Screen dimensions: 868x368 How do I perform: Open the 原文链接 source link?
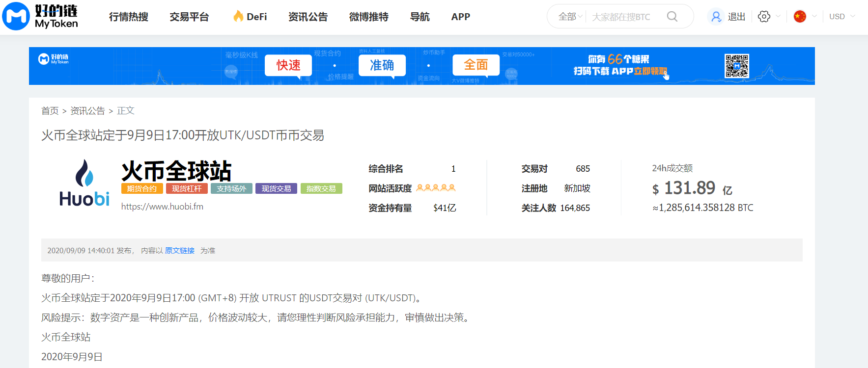(180, 250)
